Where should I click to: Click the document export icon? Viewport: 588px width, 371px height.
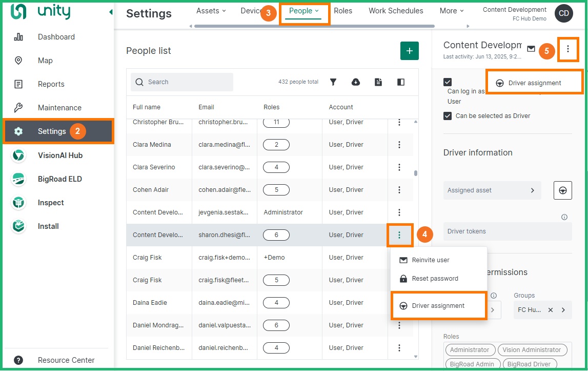378,82
